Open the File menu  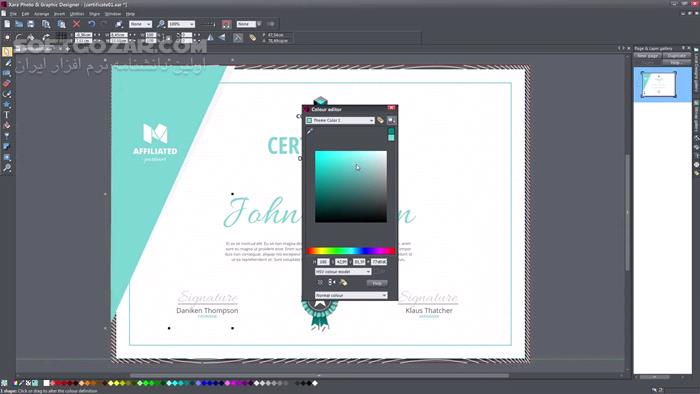click(x=13, y=14)
